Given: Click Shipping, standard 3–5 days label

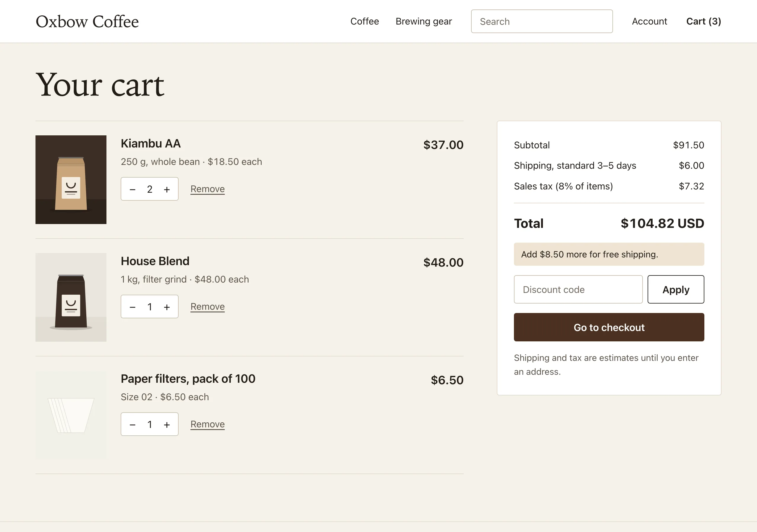Looking at the screenshot, I should coord(575,166).
